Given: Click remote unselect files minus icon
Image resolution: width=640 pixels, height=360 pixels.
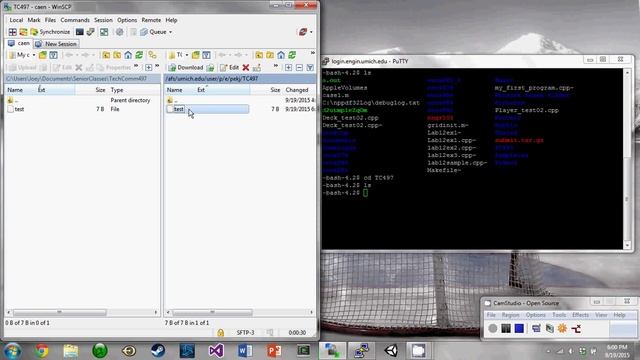Looking at the screenshot, I should pyautogui.click(x=299, y=67).
